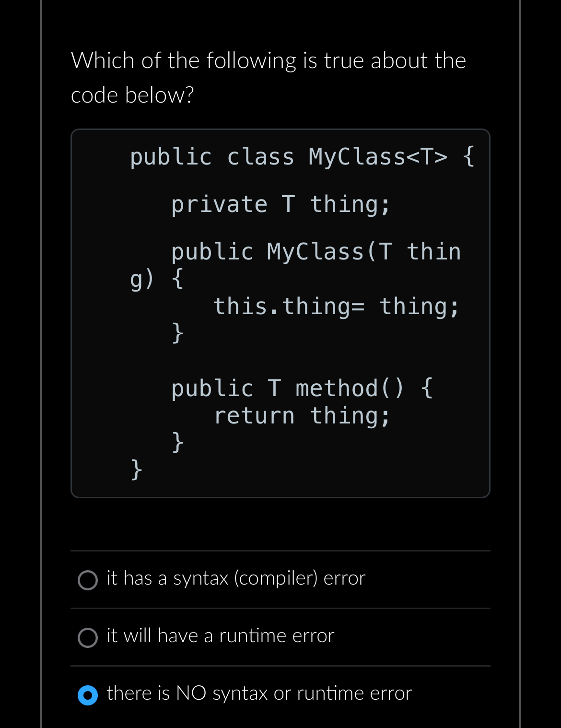Click inside the code snippet box
Viewport: 561px width, 728px height.
click(280, 312)
